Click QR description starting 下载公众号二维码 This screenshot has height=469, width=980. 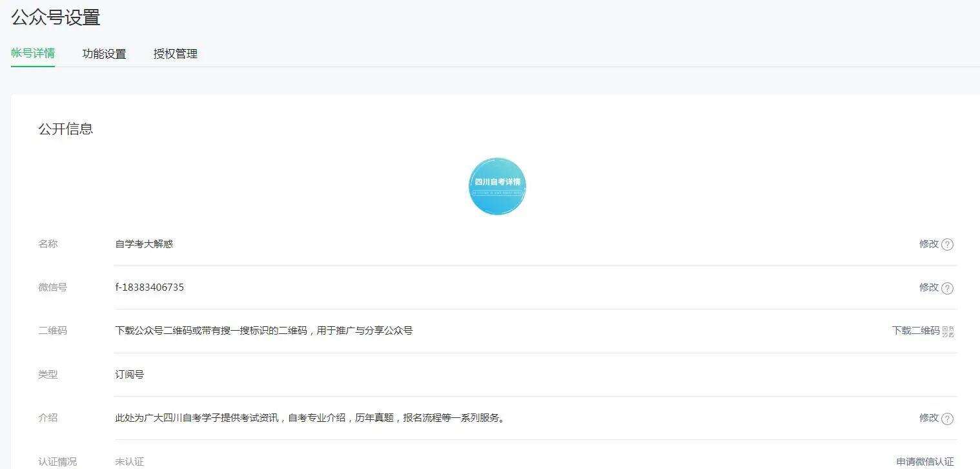264,331
